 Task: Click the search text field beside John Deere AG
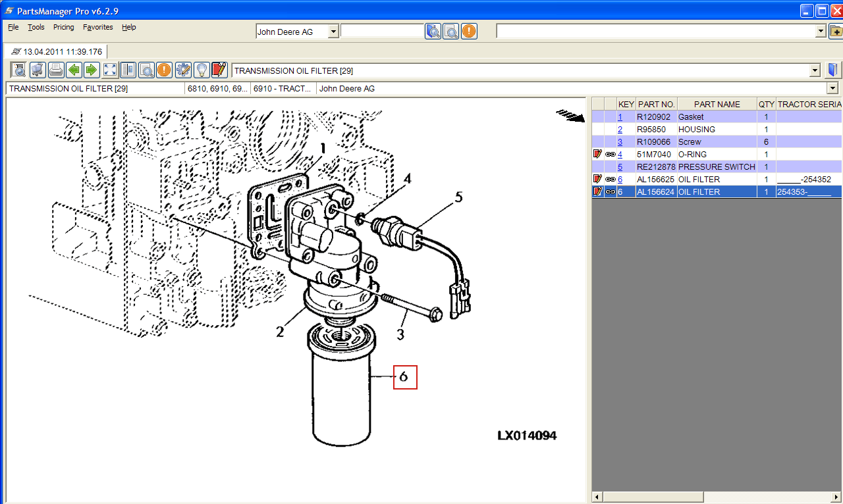coord(383,31)
